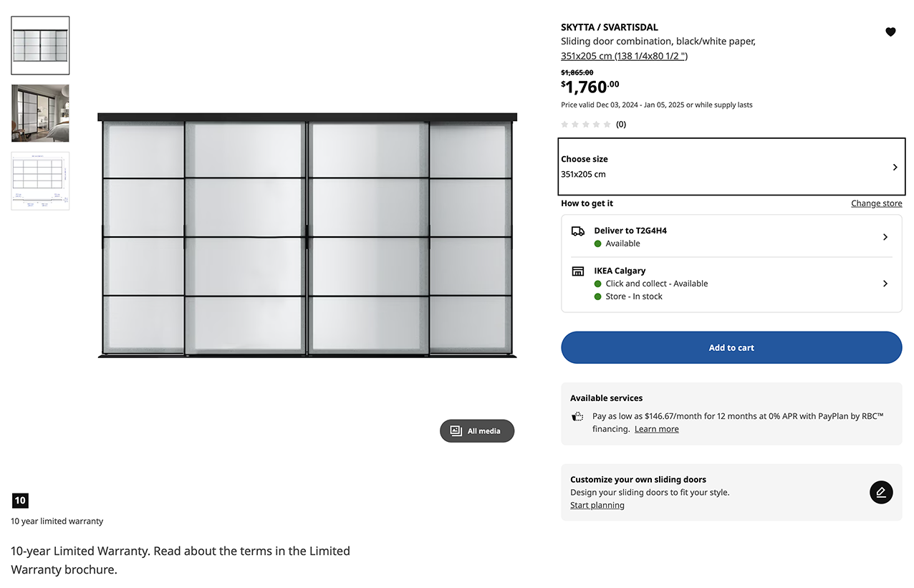This screenshot has height=588, width=914.
Task: Open the All media gallery button
Action: pyautogui.click(x=476, y=430)
